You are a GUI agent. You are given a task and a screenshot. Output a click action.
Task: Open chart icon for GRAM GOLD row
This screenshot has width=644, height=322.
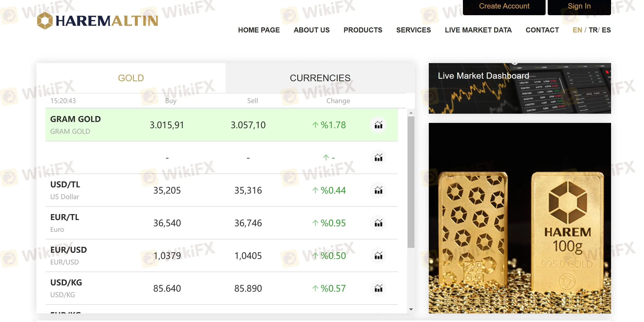tap(378, 125)
